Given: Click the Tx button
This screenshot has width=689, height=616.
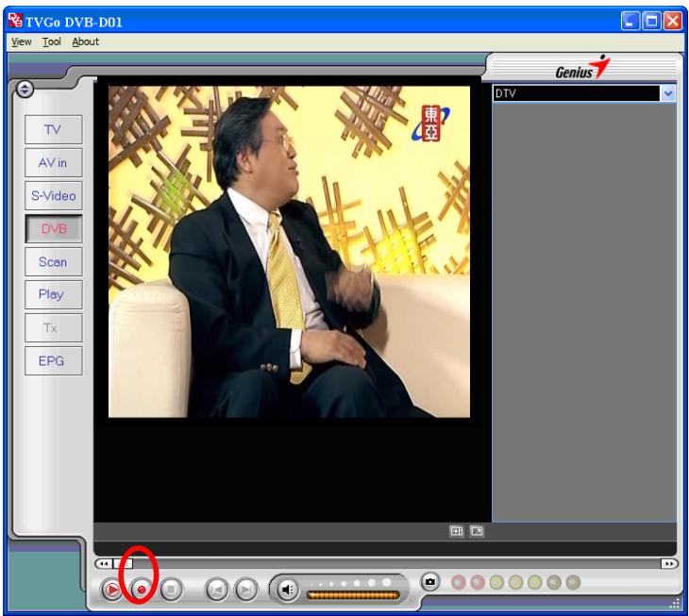Looking at the screenshot, I should click(x=54, y=328).
